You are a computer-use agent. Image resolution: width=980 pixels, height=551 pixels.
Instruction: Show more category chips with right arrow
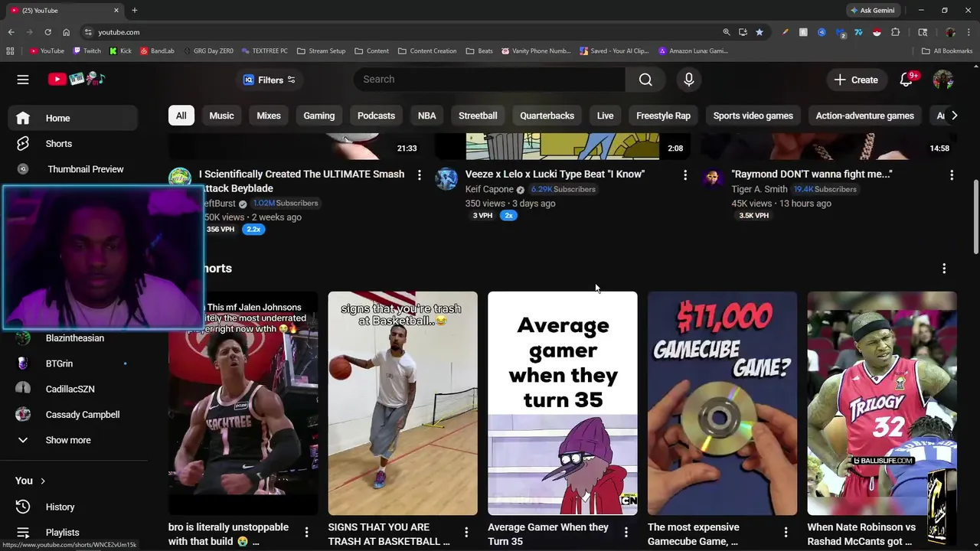(954, 116)
